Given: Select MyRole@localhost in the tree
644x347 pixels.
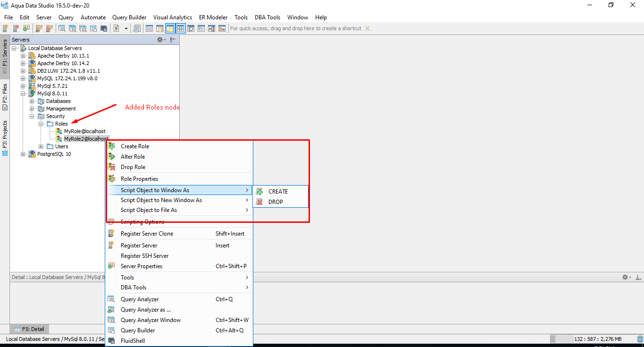Looking at the screenshot, I should click(x=84, y=131).
